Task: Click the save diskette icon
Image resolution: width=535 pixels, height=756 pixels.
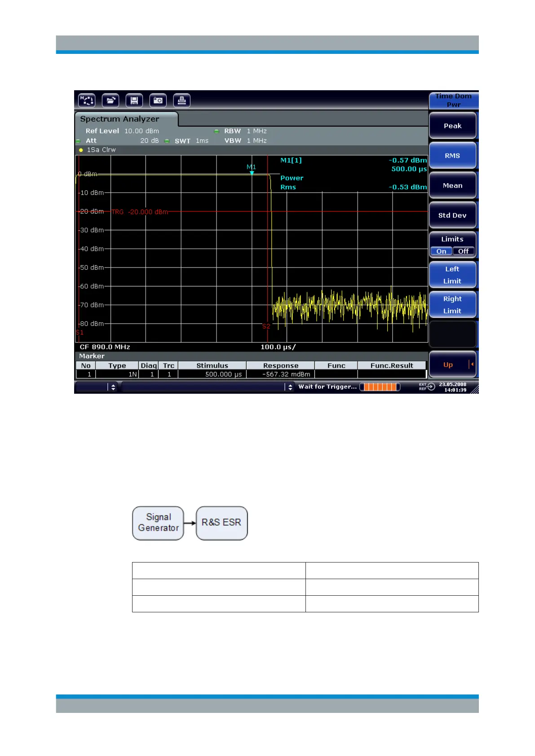Action: pyautogui.click(x=134, y=100)
